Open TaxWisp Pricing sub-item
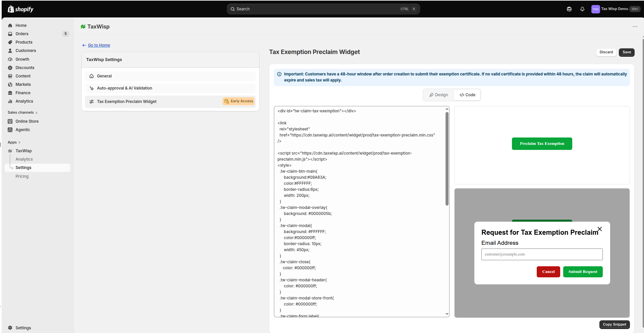The height and width of the screenshot is (333, 644). (x=22, y=176)
